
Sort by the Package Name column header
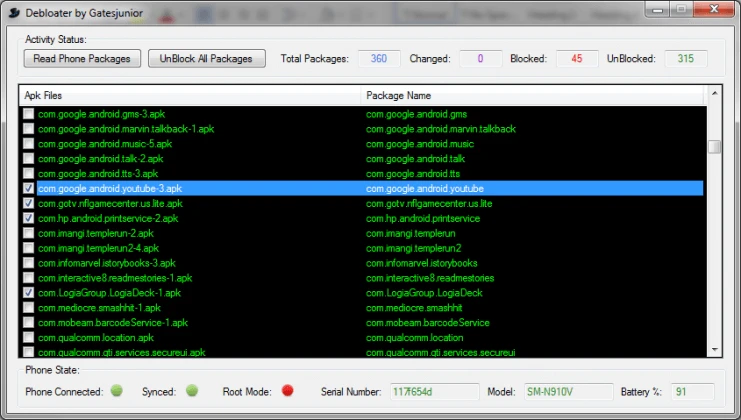530,95
